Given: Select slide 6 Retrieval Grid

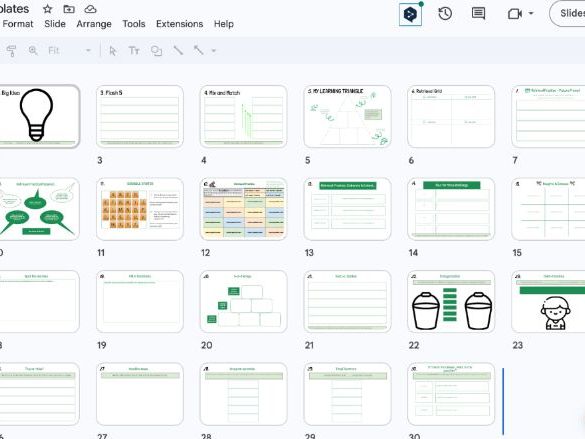Looking at the screenshot, I should tap(451, 116).
